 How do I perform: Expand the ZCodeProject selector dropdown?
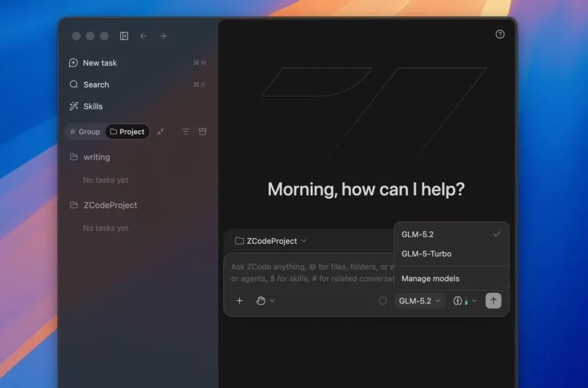(x=271, y=241)
